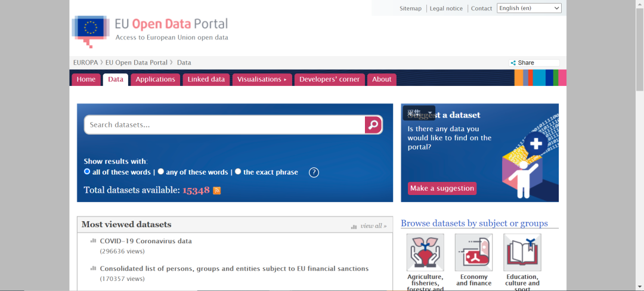Click the magnifier search button
The image size is (644, 291).
pos(373,125)
